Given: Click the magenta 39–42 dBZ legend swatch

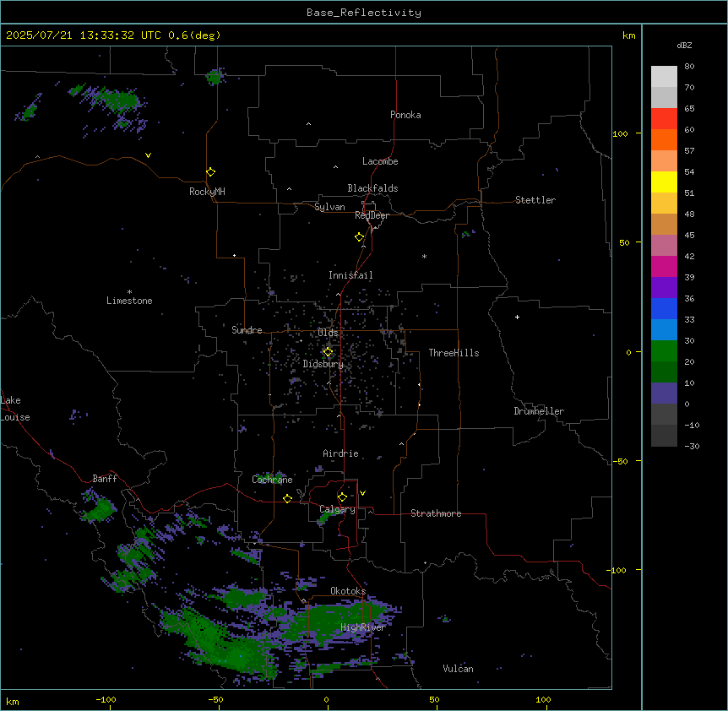Looking at the screenshot, I should (x=664, y=266).
